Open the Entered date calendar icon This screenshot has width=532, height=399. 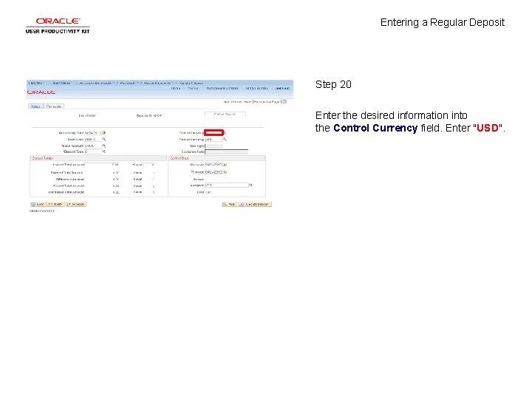pyautogui.click(x=225, y=172)
